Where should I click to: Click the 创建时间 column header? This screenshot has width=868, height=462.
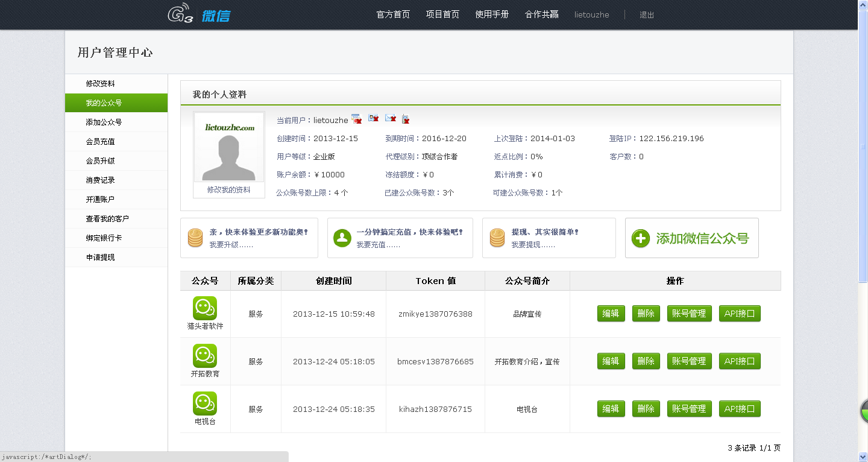coord(333,281)
